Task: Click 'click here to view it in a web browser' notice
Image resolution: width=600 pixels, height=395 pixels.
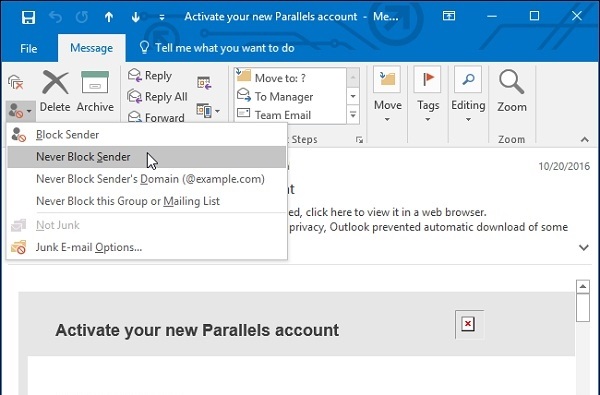Action: click(x=387, y=212)
